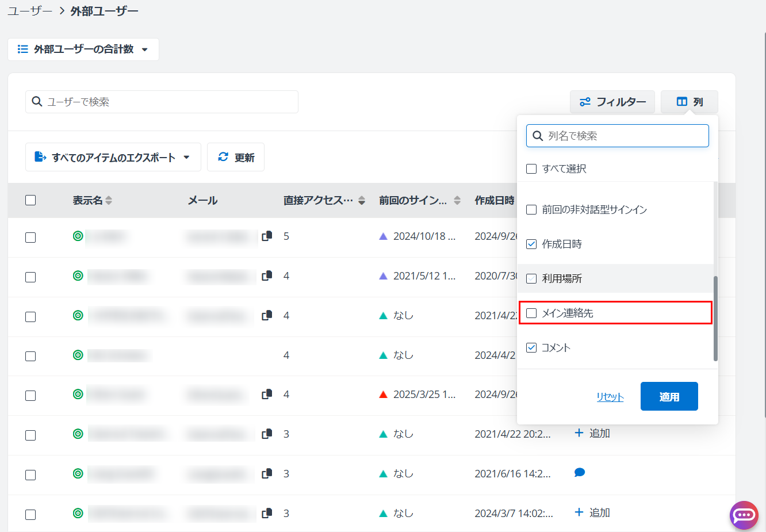Click 追加 in the 2024/3/7 row
Viewport: 766px width, 532px height.
(x=592, y=512)
